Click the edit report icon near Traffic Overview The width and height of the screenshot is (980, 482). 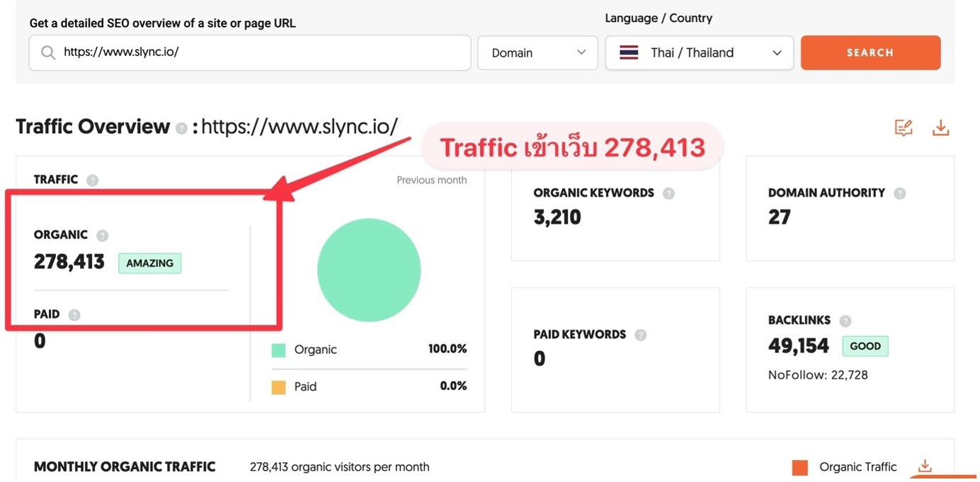[x=903, y=128]
